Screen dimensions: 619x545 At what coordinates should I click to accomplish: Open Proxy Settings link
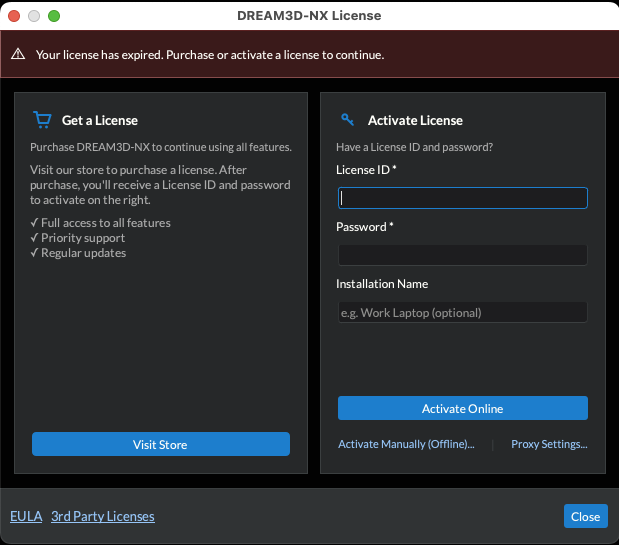tap(549, 444)
